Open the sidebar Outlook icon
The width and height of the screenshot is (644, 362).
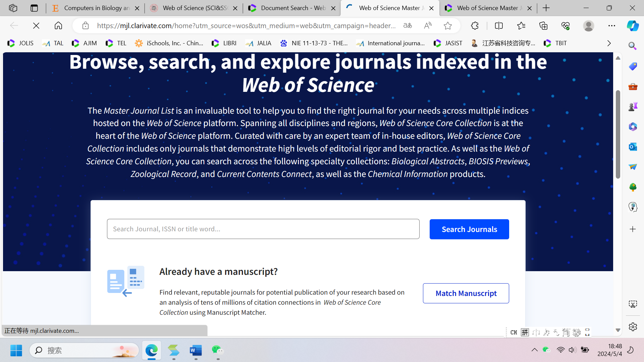[633, 147]
